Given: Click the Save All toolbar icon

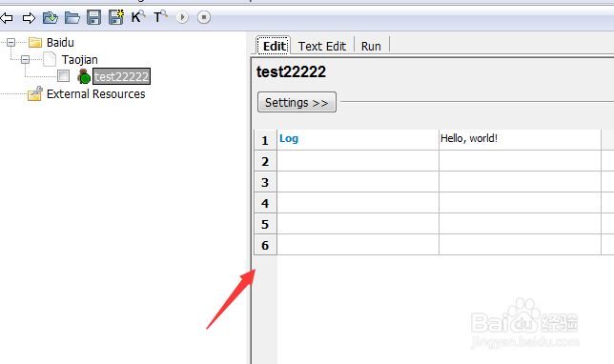Looking at the screenshot, I should pyautogui.click(x=116, y=17).
